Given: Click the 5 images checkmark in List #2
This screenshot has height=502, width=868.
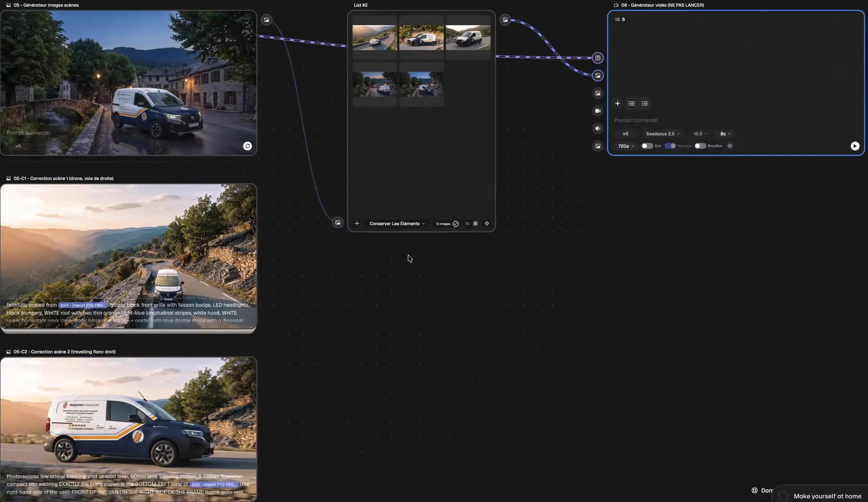Looking at the screenshot, I should pos(455,224).
